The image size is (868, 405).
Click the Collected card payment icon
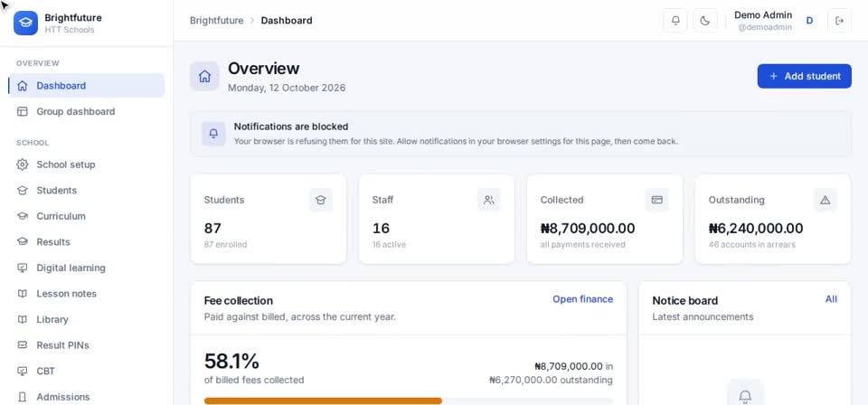pyautogui.click(x=657, y=200)
